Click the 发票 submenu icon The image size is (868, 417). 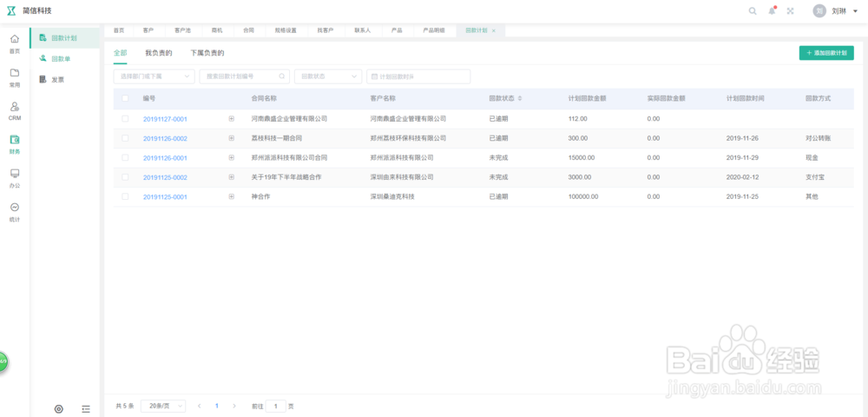(43, 80)
